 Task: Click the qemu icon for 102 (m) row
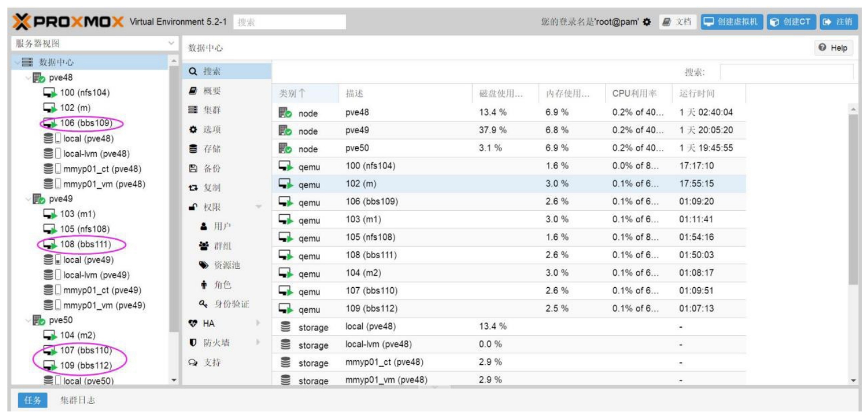click(285, 184)
